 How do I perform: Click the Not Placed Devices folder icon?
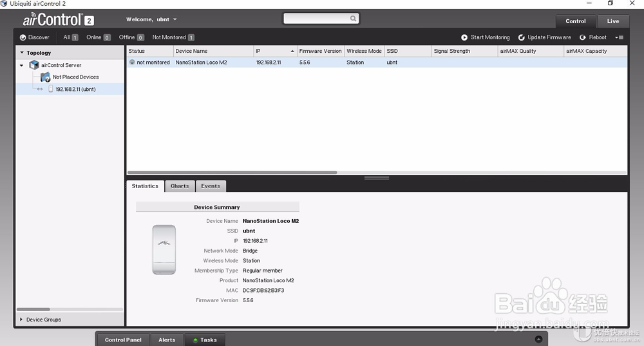[x=45, y=77]
